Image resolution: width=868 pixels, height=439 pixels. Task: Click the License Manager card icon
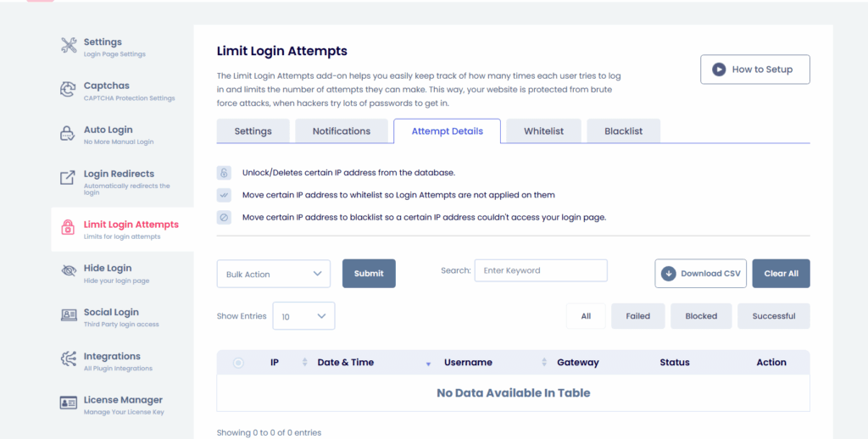pos(69,403)
